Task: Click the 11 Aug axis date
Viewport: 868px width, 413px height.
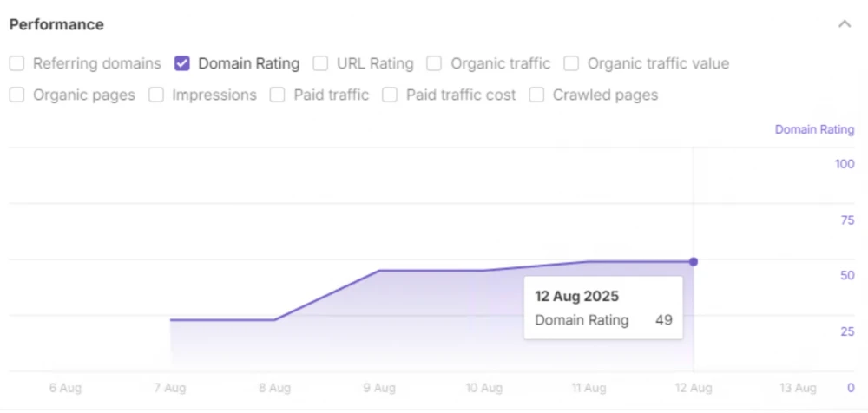Action: coord(589,388)
